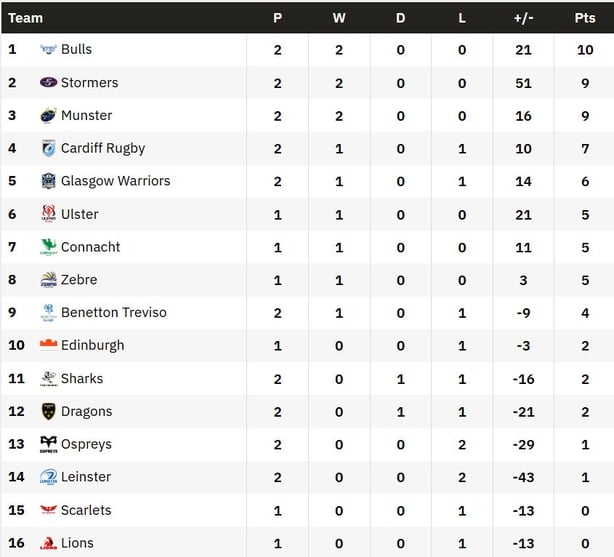Select the Sharks team name
The width and height of the screenshot is (614, 557).
click(82, 378)
